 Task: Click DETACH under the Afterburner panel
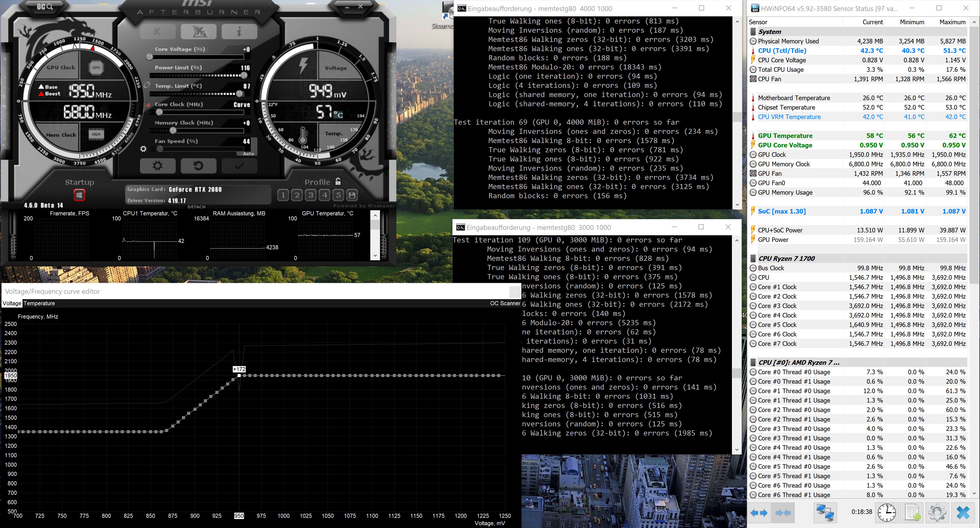196,207
